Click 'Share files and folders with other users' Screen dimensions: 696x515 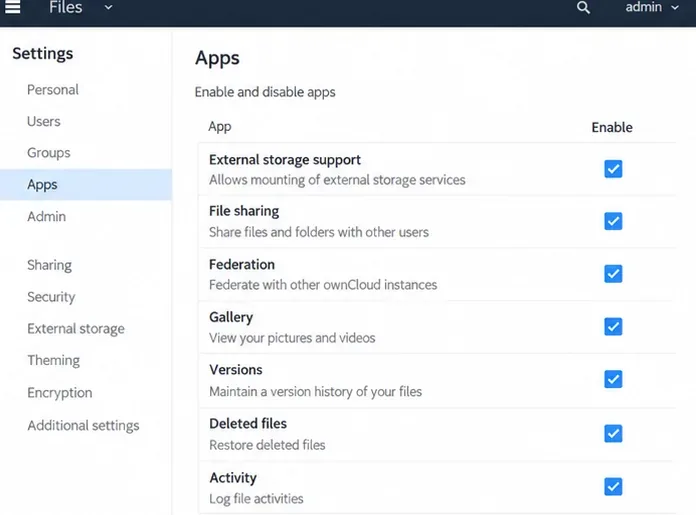click(319, 232)
